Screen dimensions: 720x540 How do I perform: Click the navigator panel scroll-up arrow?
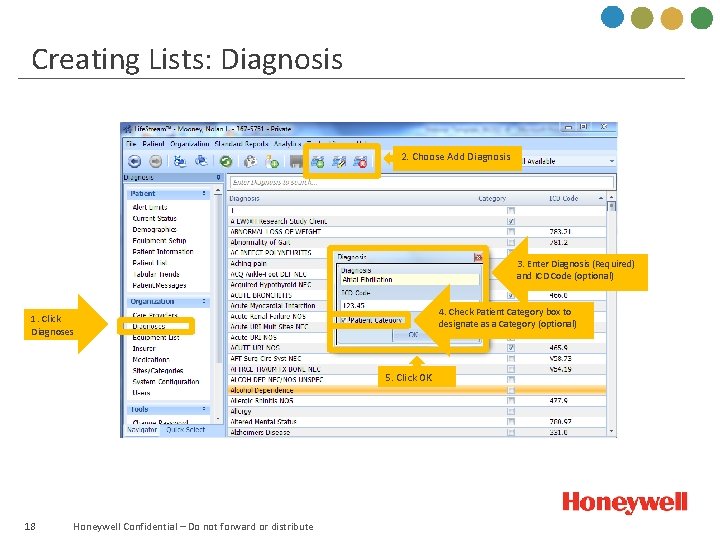pos(218,191)
